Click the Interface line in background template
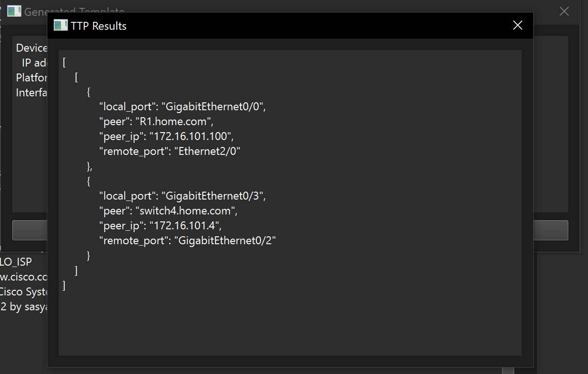This screenshot has width=588, height=374. (32, 93)
